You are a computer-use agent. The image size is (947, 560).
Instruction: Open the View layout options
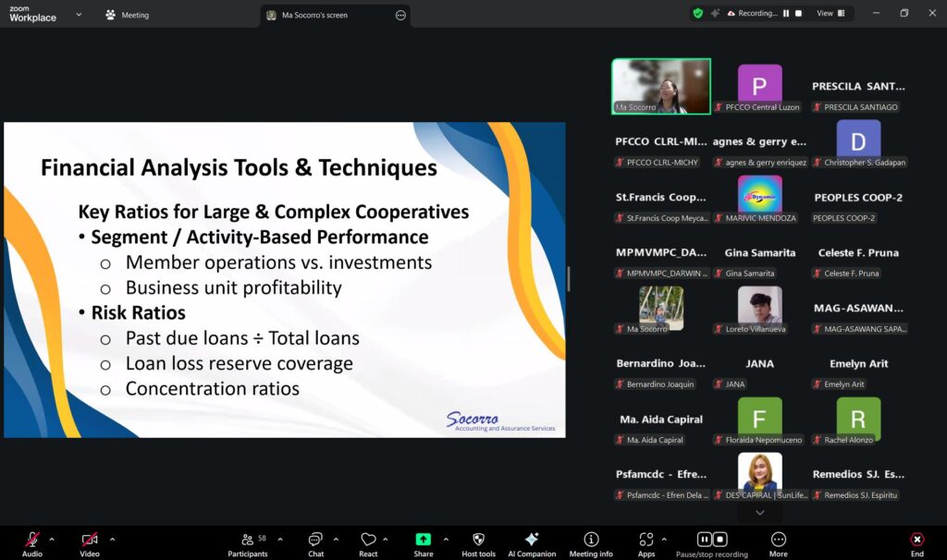coord(826,14)
